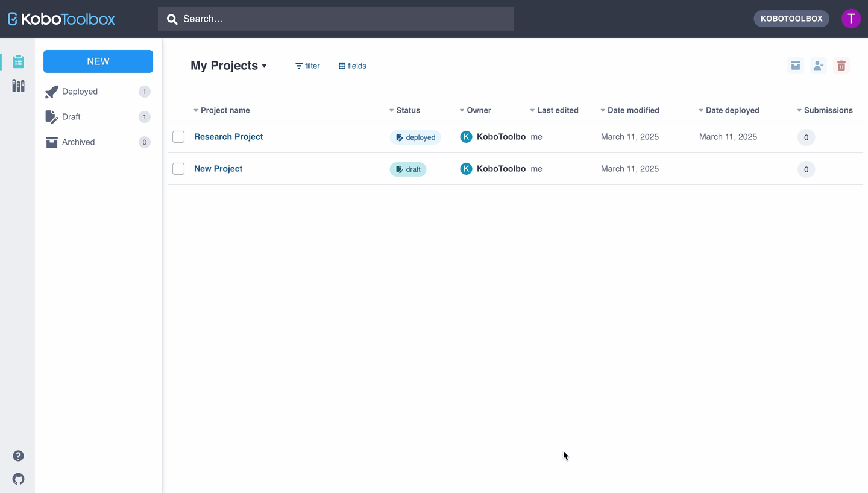Open the Project name column sort menu
Screen dimensions: 868x493
(x=221, y=110)
